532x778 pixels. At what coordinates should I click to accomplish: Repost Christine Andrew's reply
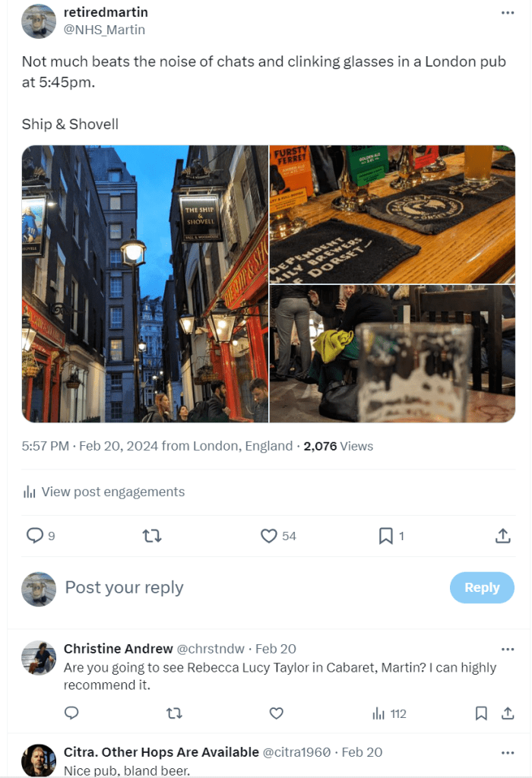[x=174, y=713]
